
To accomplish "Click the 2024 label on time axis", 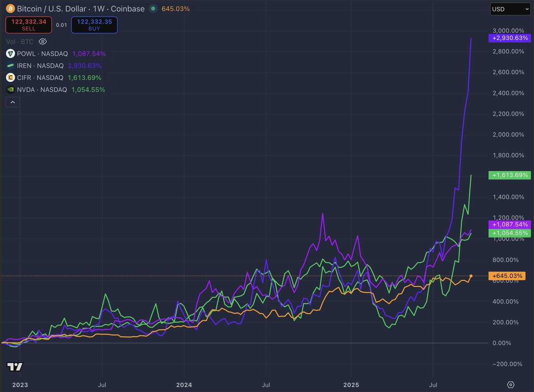I will 184,384.
